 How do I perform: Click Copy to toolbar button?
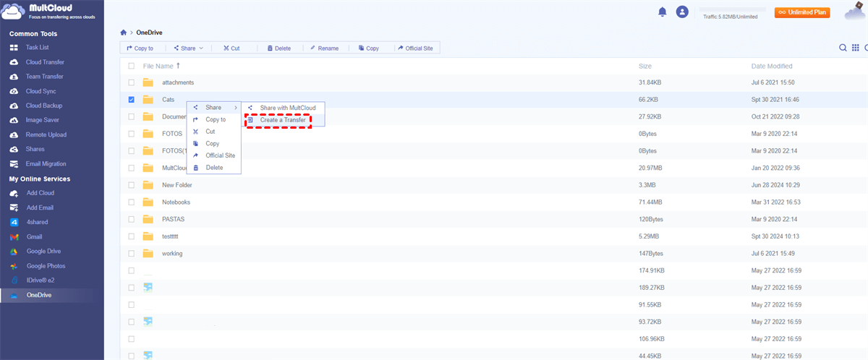coord(140,48)
